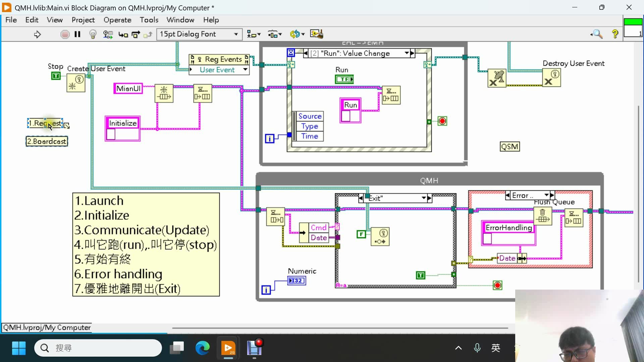Select the ErrorHandling cluster constant
Image resolution: width=644 pixels, height=362 pixels.
[x=509, y=233]
